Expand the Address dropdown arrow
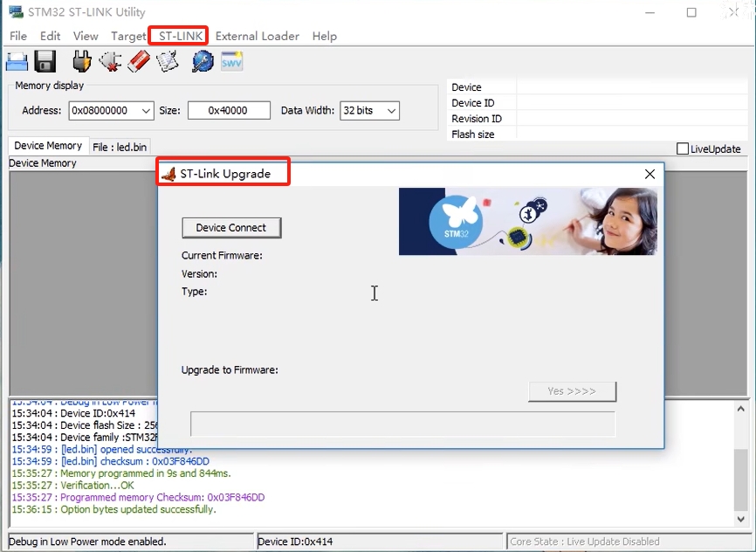This screenshot has height=552, width=756. 146,111
